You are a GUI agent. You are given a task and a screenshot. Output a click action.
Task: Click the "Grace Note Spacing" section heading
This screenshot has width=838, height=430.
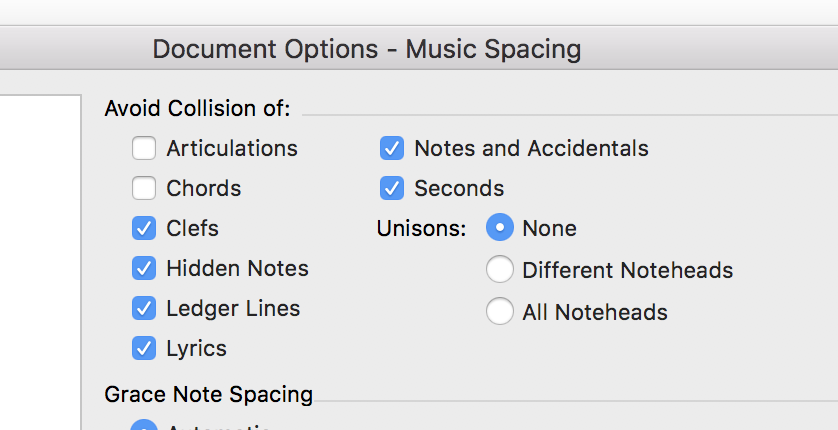(208, 394)
